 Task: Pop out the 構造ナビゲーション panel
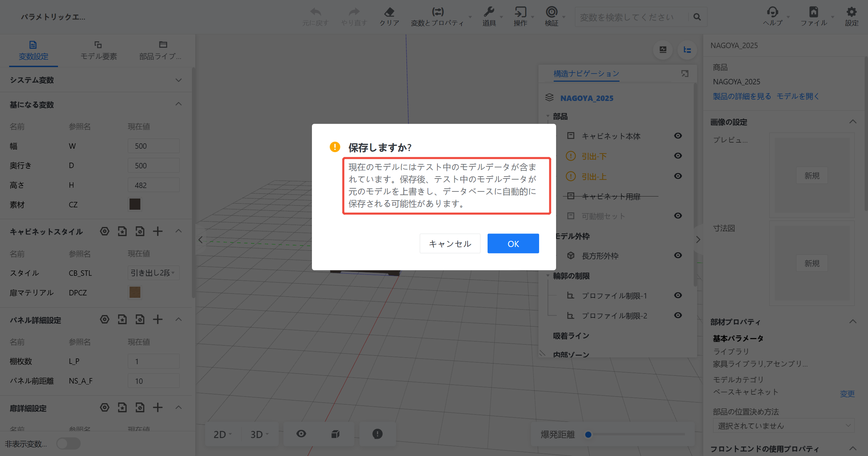[685, 74]
